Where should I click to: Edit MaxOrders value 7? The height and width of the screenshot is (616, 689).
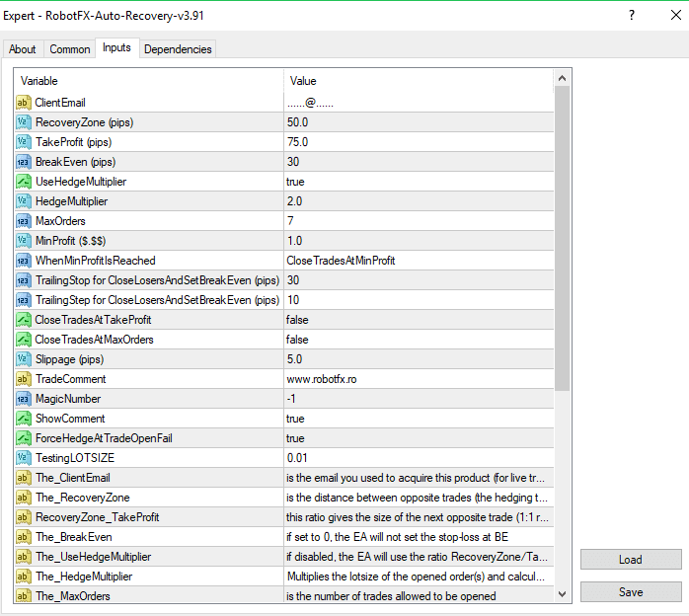[x=419, y=221]
